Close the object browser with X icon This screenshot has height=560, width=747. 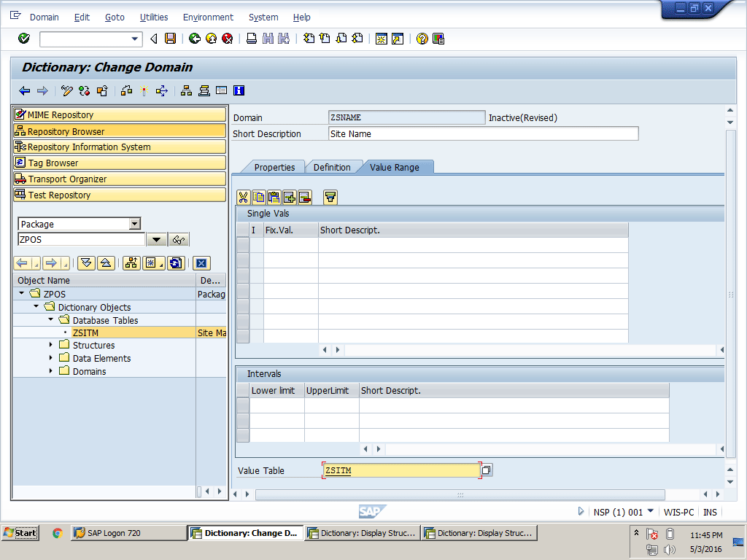tap(201, 263)
